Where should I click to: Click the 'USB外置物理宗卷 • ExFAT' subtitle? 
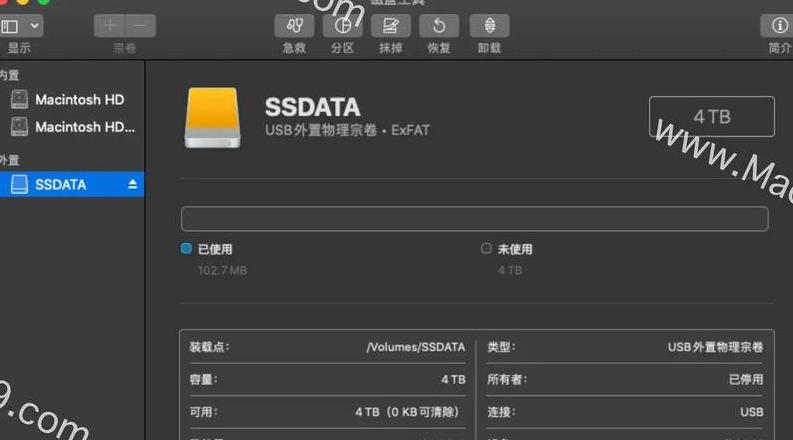pos(347,130)
